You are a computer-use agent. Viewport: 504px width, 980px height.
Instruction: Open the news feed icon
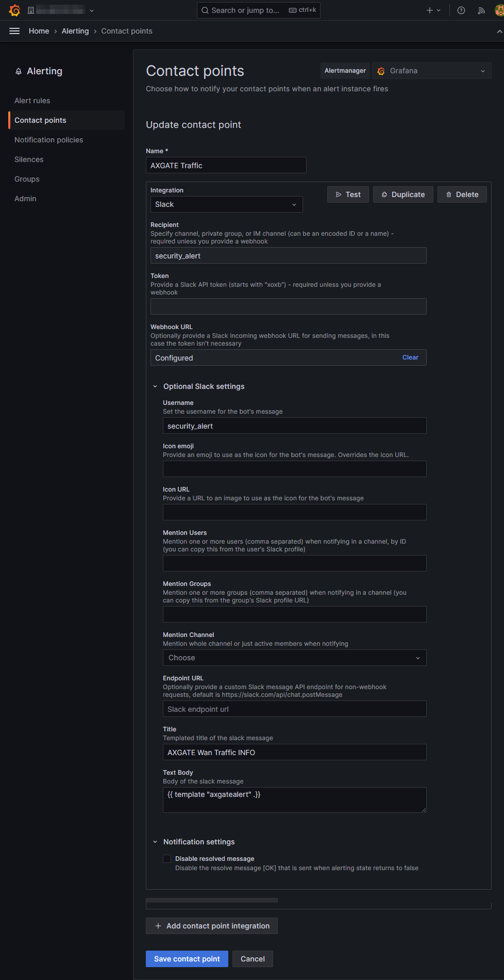[x=481, y=10]
